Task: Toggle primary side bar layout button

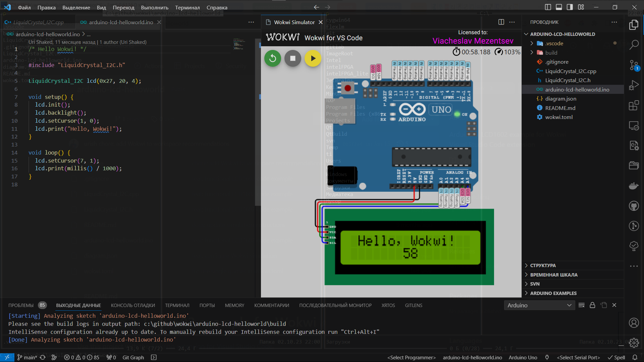Action: 548,7
